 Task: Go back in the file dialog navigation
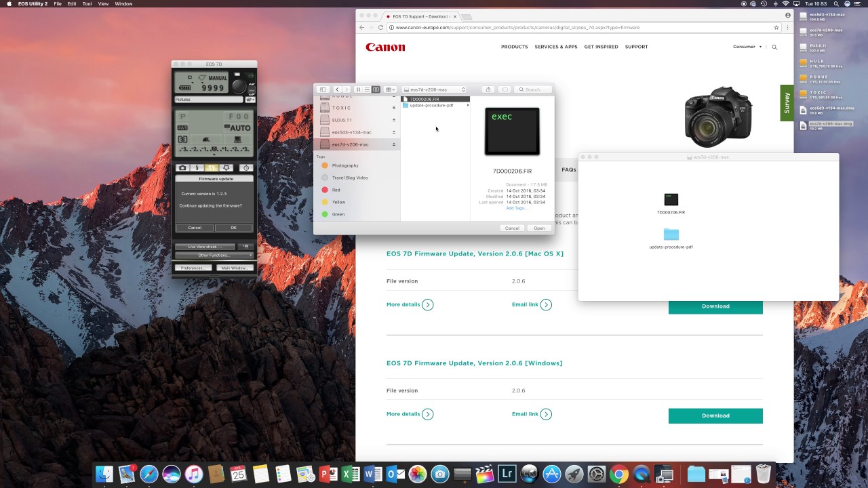337,89
